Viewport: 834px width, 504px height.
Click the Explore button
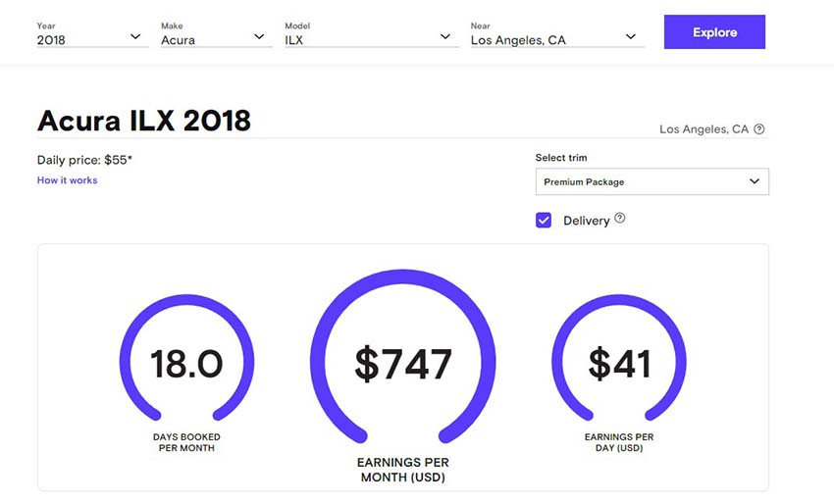(714, 32)
